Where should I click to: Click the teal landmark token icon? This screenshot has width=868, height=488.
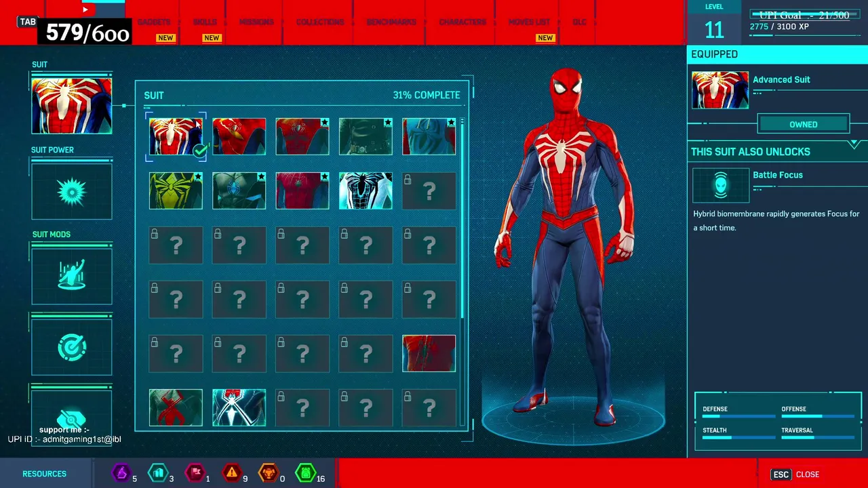(158, 473)
